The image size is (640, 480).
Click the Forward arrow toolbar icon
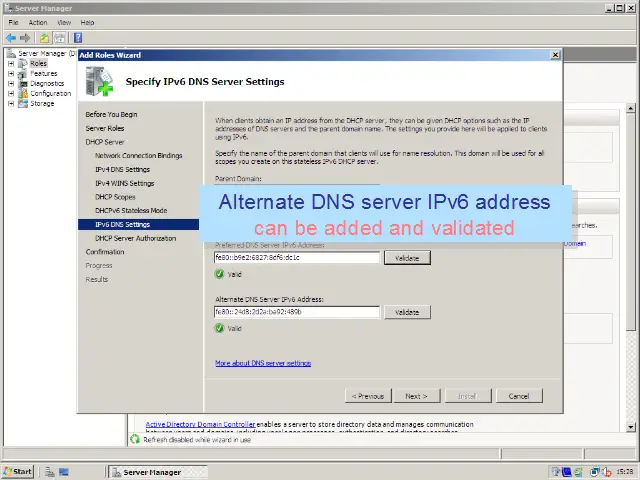(25, 38)
